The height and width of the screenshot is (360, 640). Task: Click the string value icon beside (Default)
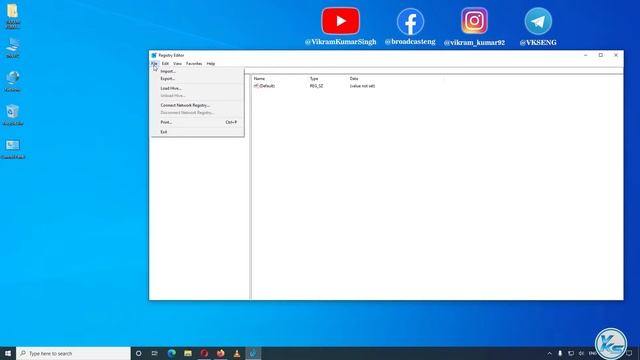pyautogui.click(x=256, y=86)
